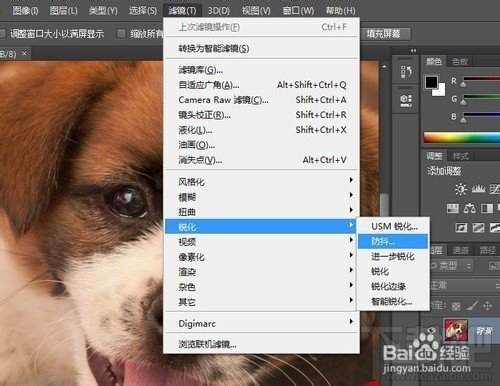
Task: Select 浏览联机滤镜... menu item
Action: 262,344
